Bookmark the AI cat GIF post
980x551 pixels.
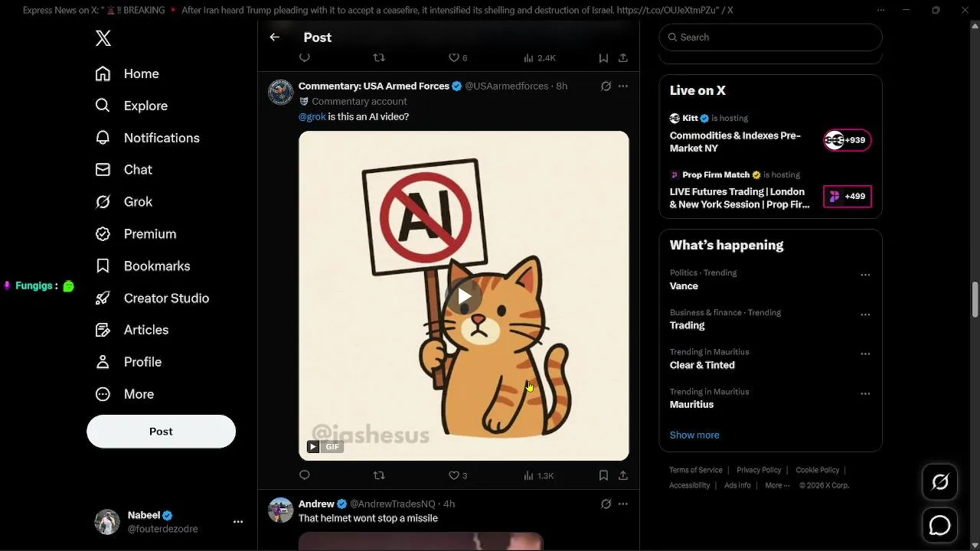603,475
